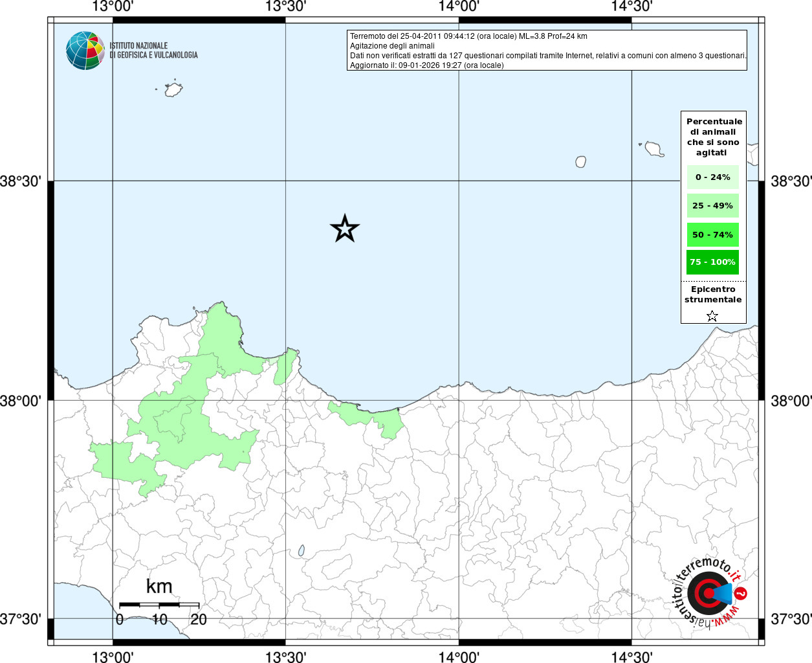Select the 0 - 24% legend swatch
Screen dimensions: 812x663
click(712, 177)
